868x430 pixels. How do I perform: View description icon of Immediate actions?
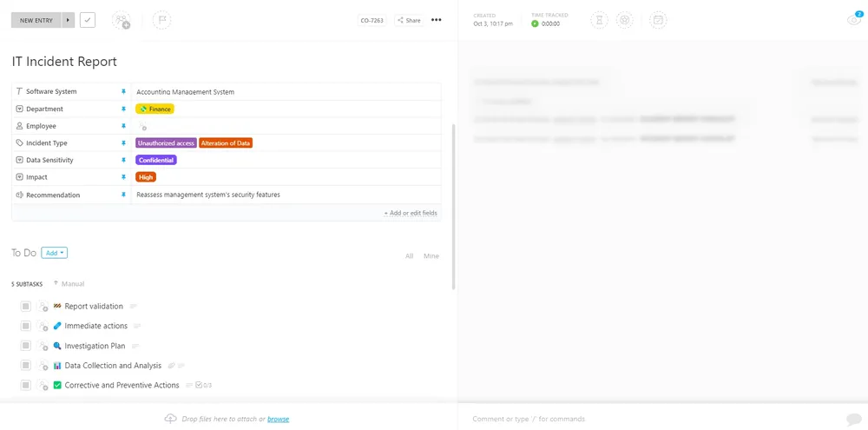click(x=137, y=326)
